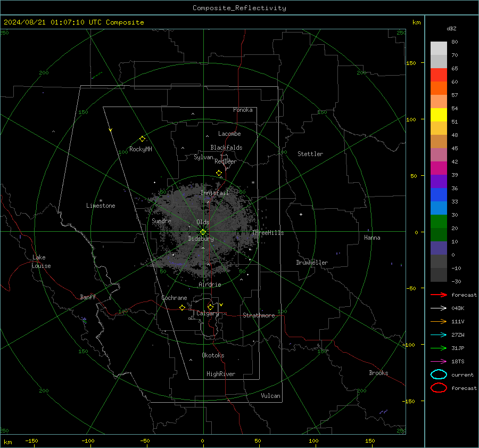479x448 pixels.
Task: Click the Cochrane label
Action: click(174, 298)
